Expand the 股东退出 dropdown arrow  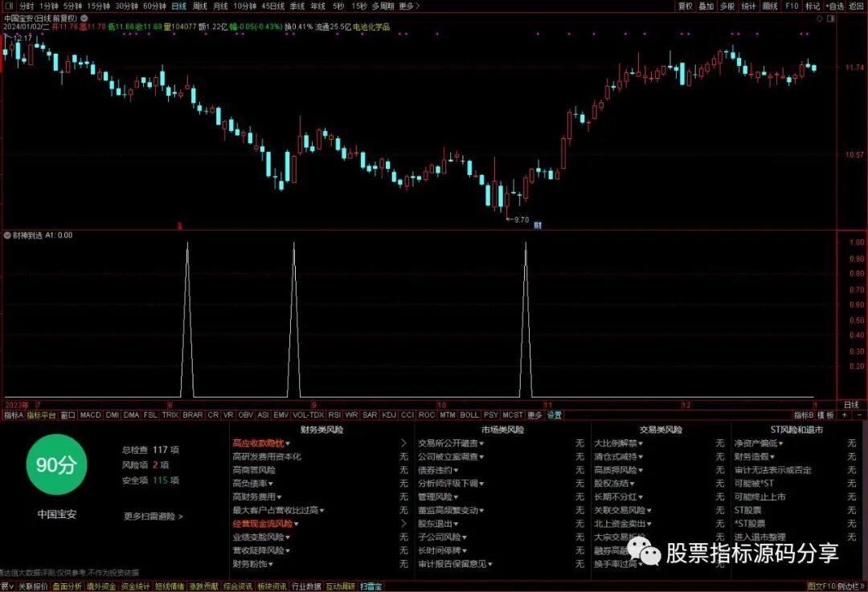[456, 524]
